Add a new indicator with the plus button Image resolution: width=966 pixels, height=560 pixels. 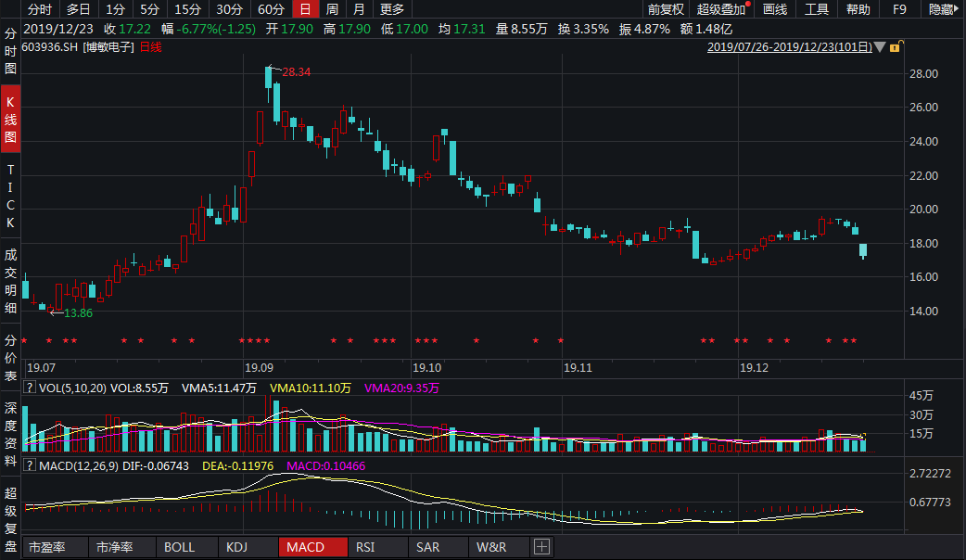click(x=541, y=547)
